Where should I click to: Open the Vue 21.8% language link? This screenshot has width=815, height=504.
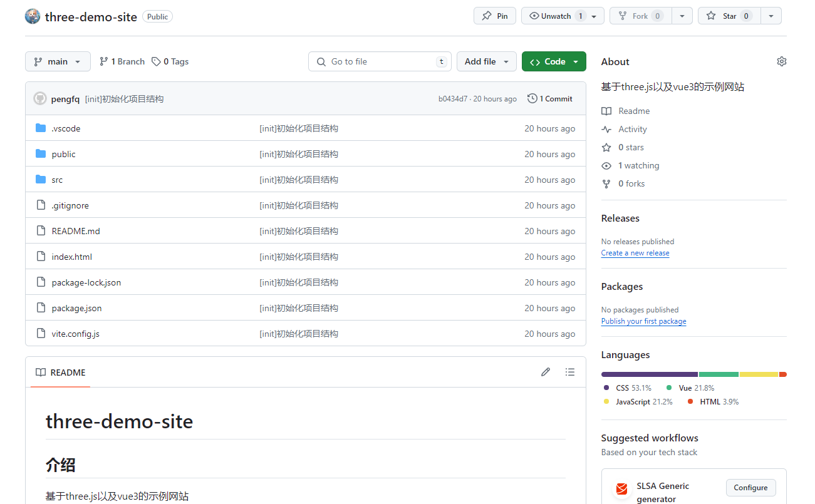coord(690,388)
